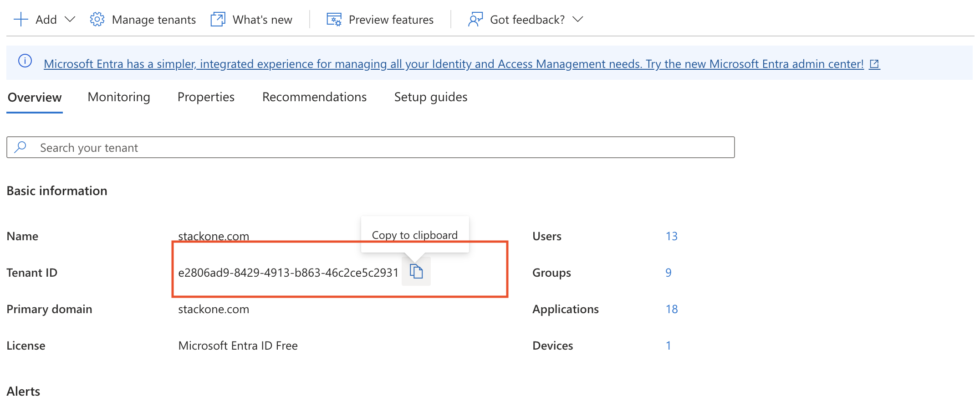
Task: Click inside the Search your tenant field
Action: tap(182, 147)
